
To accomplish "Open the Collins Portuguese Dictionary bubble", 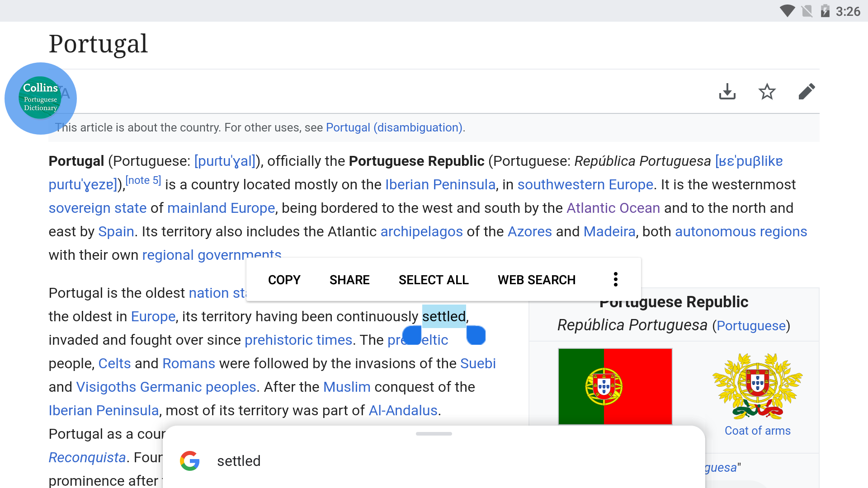I will click(x=41, y=98).
